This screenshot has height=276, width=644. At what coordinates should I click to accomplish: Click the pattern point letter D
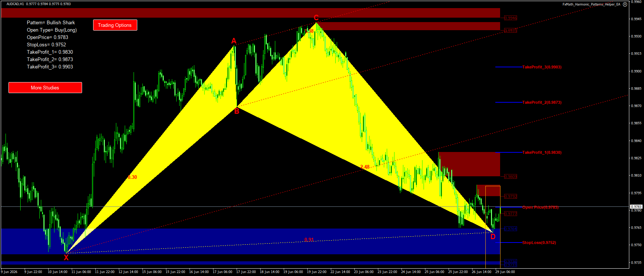point(493,237)
